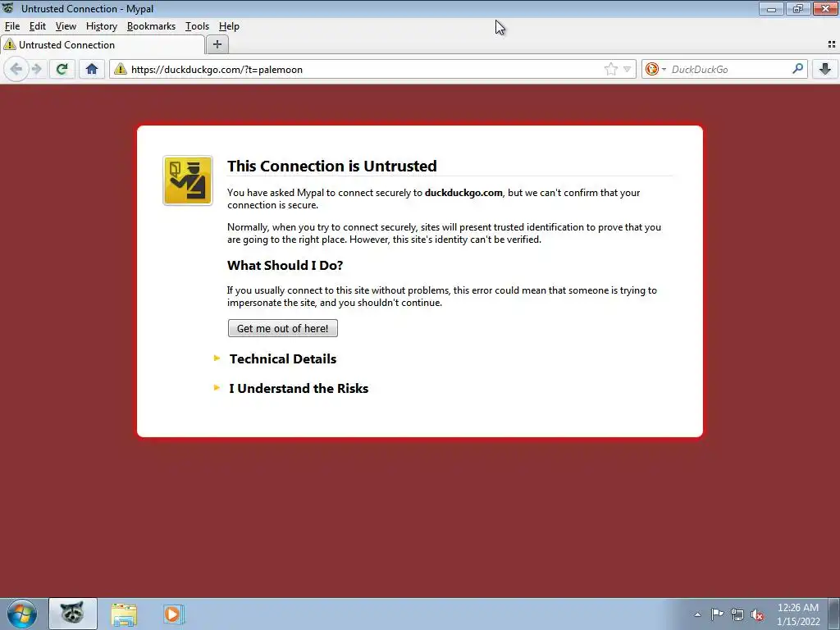Go forward using the forward arrow
Viewport: 840px width, 630px height.
pyautogui.click(x=37, y=69)
